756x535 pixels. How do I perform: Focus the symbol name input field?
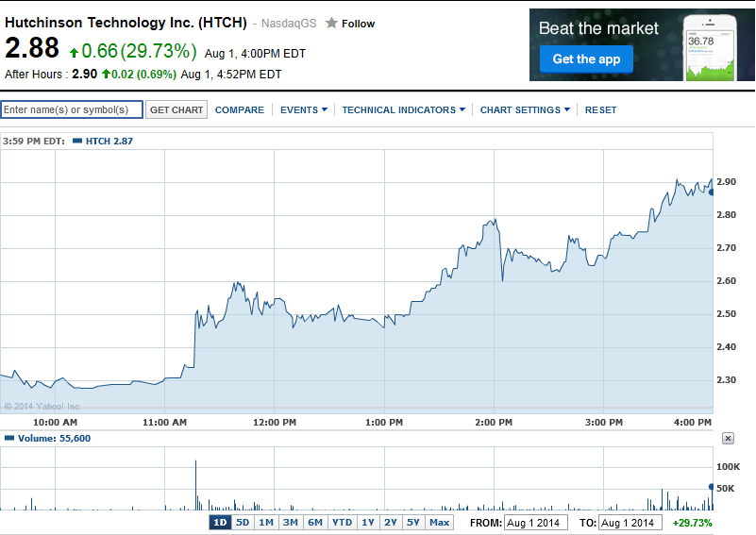pos(72,109)
